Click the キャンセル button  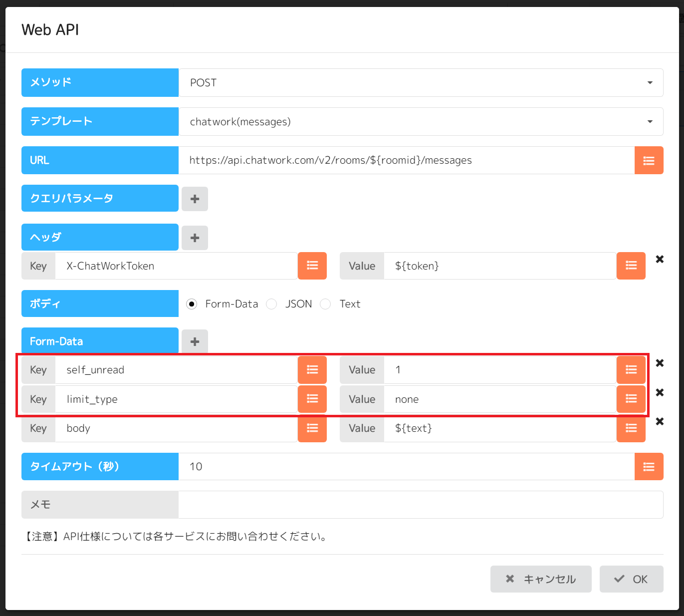pos(540,579)
